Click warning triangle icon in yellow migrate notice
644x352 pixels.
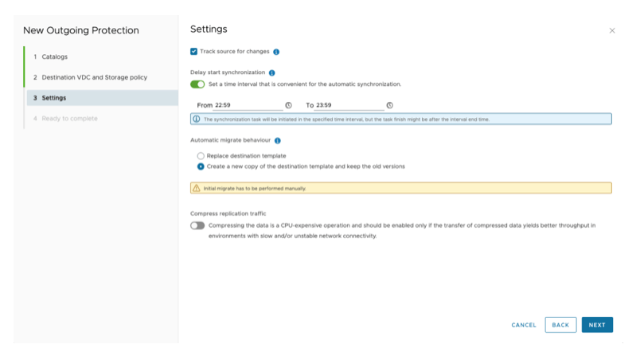tap(197, 189)
